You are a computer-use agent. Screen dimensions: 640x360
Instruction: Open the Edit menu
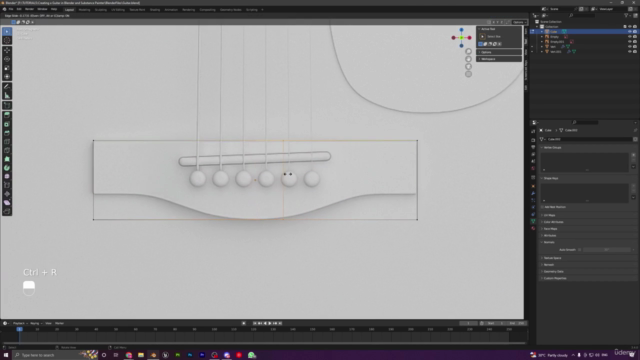pos(19,9)
